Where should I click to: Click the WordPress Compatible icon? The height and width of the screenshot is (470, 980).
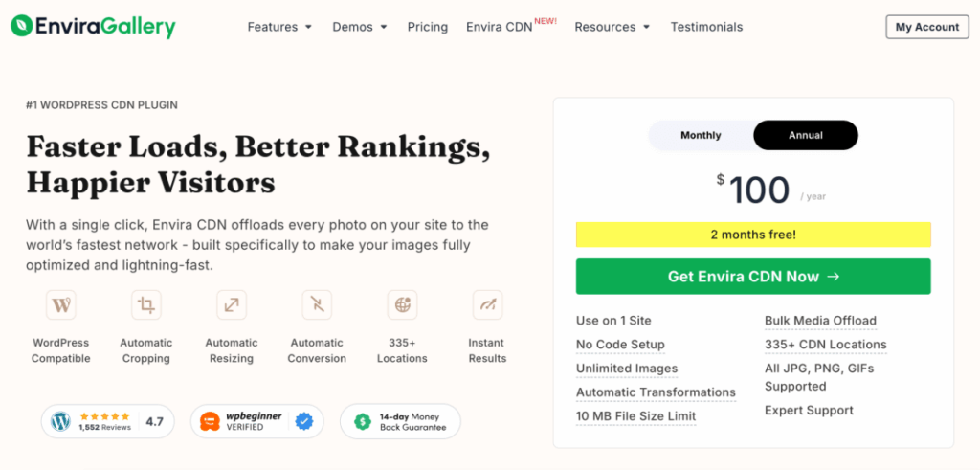[61, 305]
